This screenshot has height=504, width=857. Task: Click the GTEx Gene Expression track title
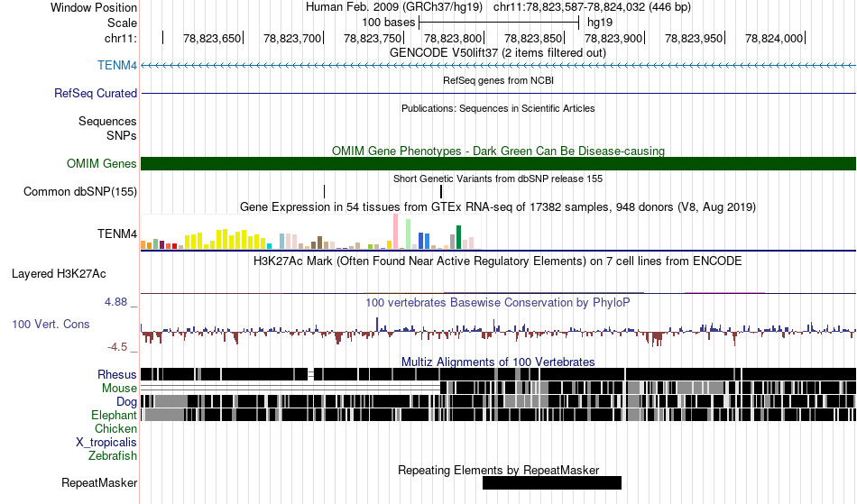498,207
